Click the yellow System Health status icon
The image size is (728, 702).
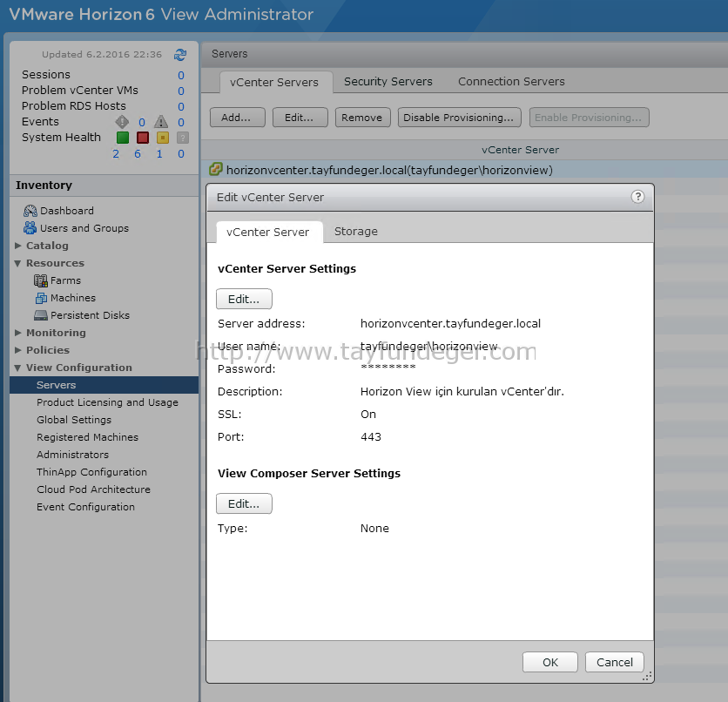click(163, 138)
